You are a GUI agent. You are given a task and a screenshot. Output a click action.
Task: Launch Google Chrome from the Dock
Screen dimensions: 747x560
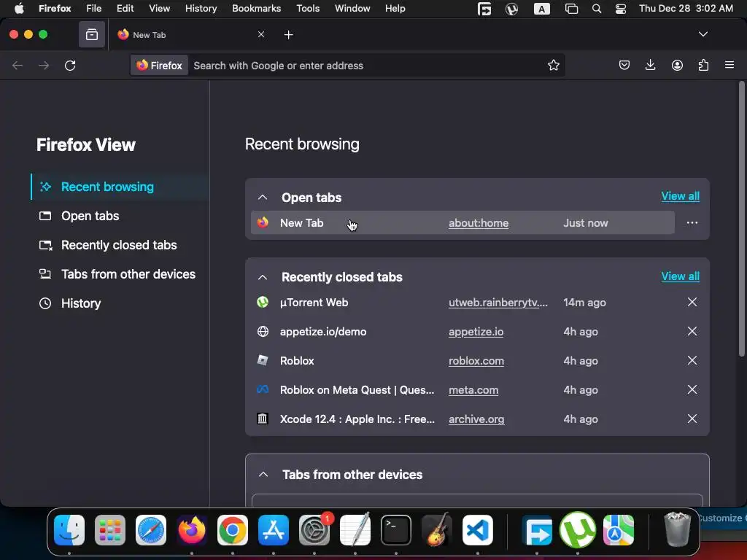pos(233,530)
